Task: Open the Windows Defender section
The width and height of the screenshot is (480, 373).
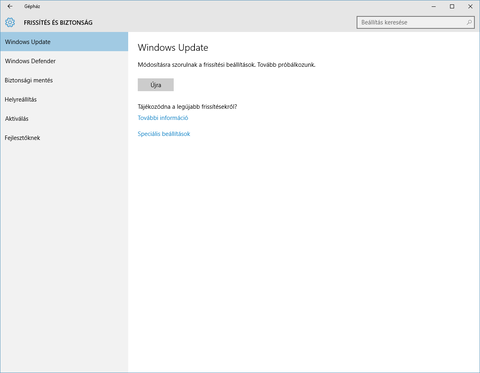Action: click(64, 61)
